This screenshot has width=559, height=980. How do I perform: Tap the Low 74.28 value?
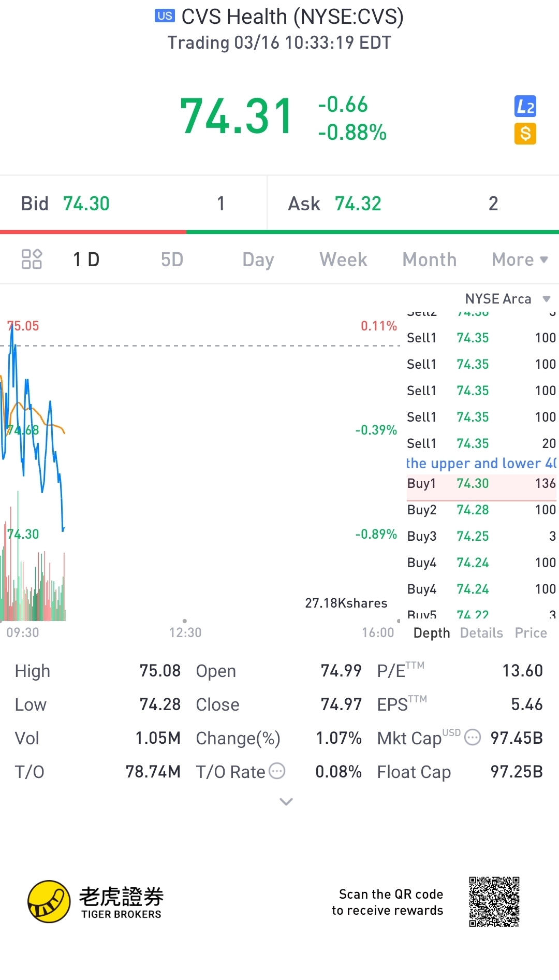coord(160,704)
